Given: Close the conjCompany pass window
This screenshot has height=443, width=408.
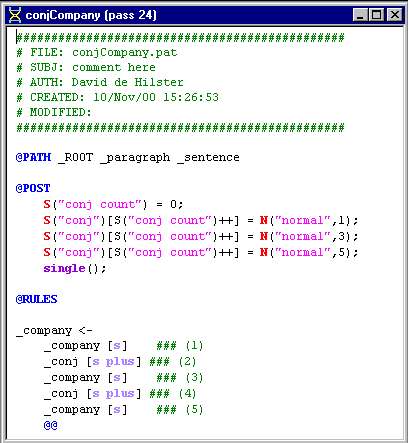Looking at the screenshot, I should tap(395, 15).
